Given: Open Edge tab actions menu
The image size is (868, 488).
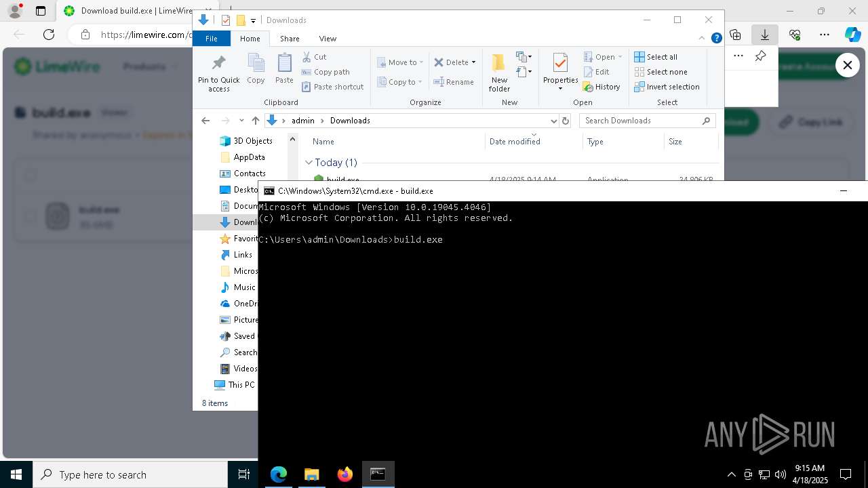Looking at the screenshot, I should click(x=41, y=11).
